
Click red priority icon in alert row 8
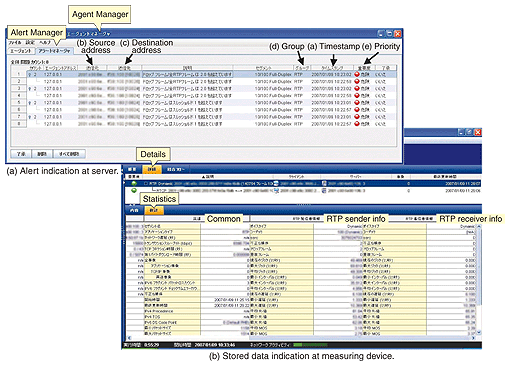click(x=357, y=124)
